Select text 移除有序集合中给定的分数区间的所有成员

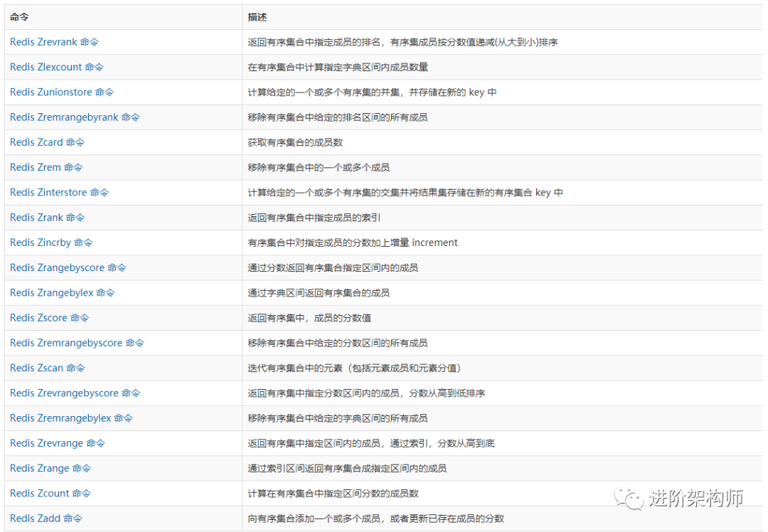338,343
